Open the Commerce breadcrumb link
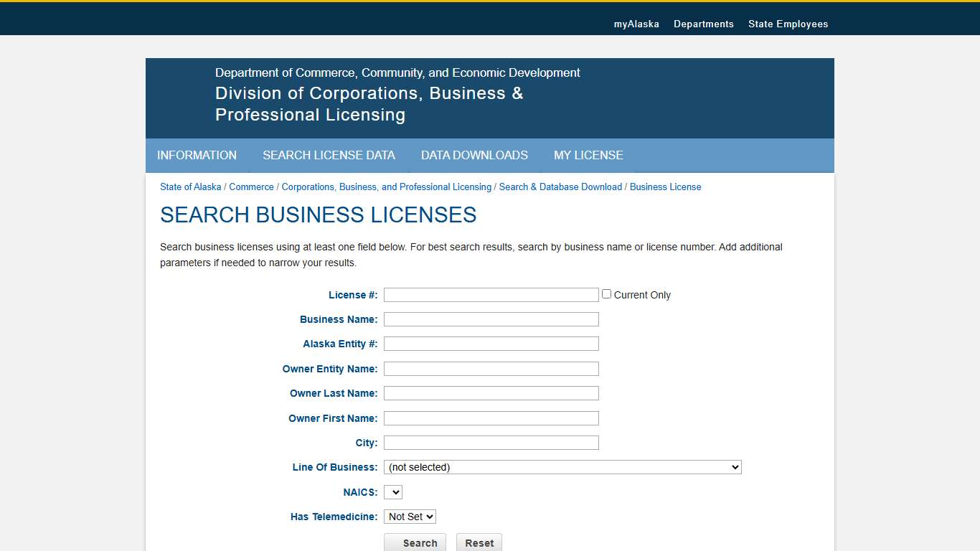This screenshot has width=980, height=551. [251, 187]
